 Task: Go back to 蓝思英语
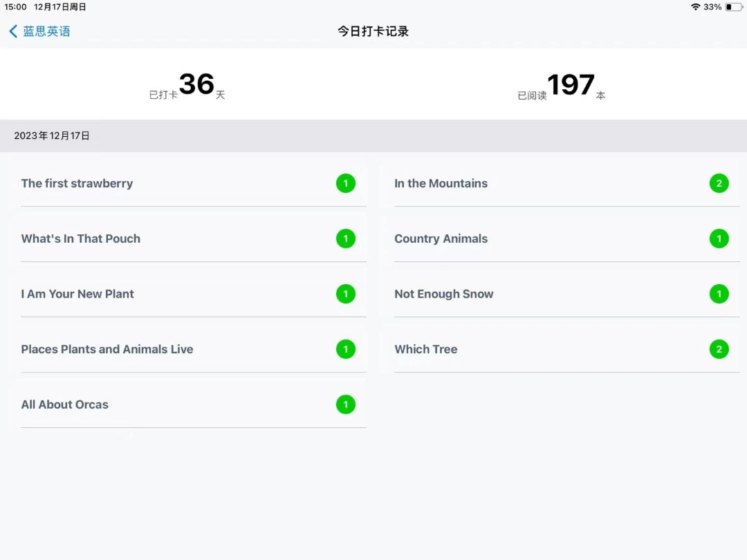(x=46, y=31)
